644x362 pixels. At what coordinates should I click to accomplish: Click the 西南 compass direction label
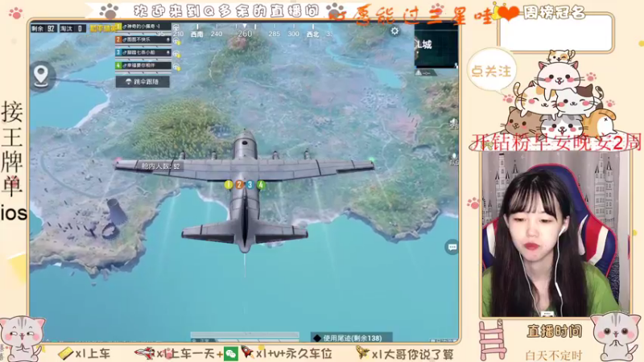click(x=197, y=34)
